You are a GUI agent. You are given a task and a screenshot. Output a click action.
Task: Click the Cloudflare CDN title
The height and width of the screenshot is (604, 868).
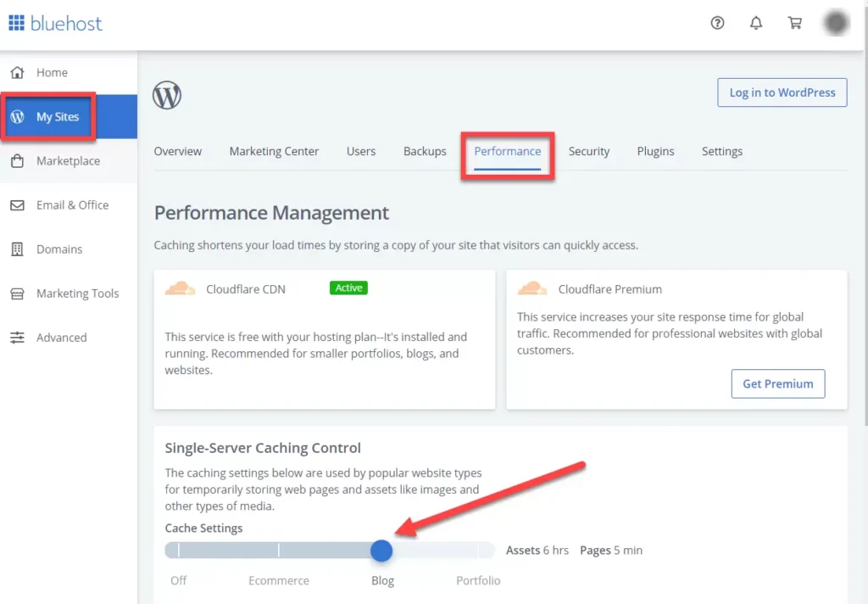point(246,289)
